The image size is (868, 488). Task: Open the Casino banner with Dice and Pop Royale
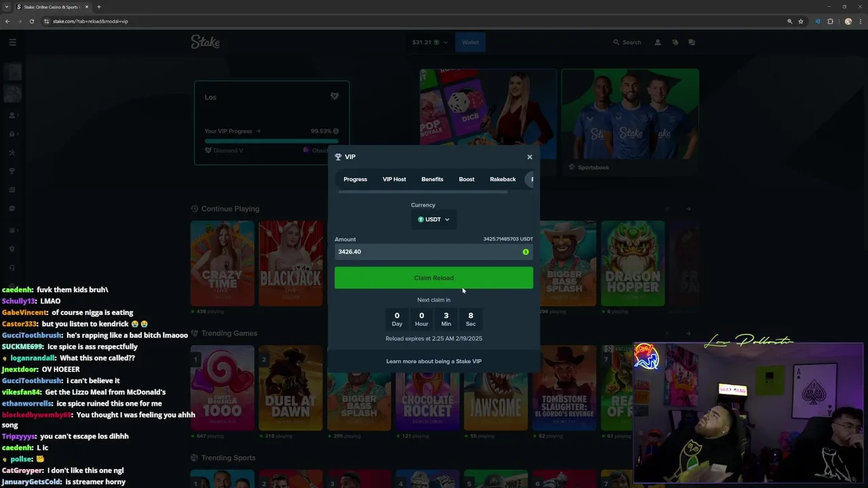pos(488,114)
